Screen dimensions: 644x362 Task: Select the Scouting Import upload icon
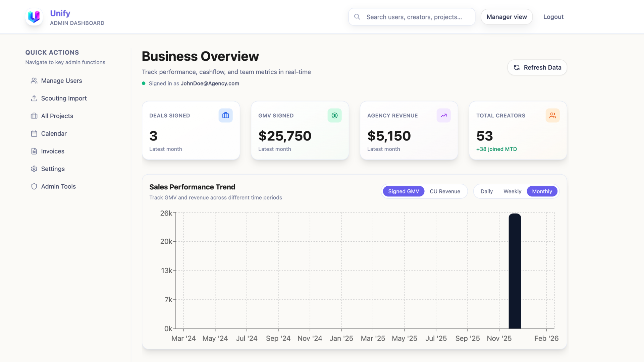coord(34,98)
